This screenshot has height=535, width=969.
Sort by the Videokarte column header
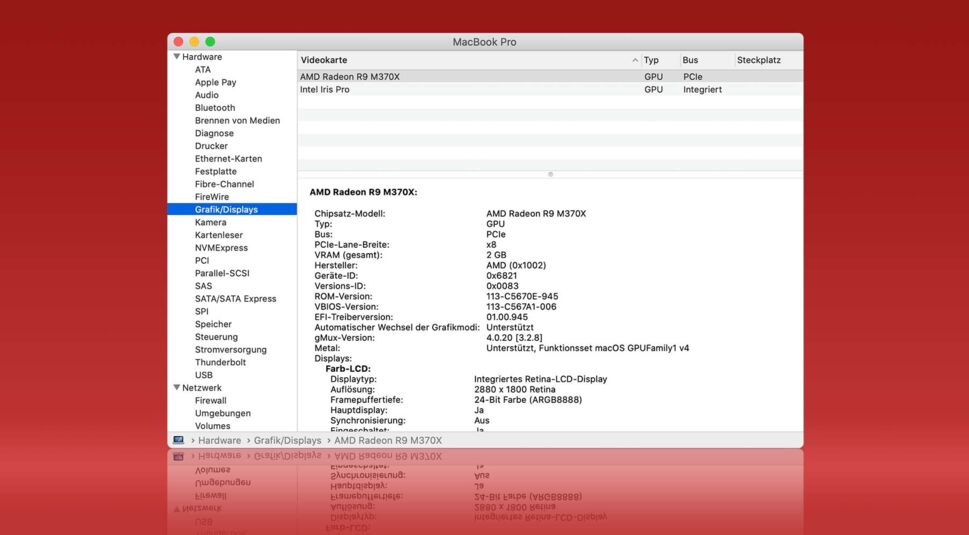click(x=324, y=60)
